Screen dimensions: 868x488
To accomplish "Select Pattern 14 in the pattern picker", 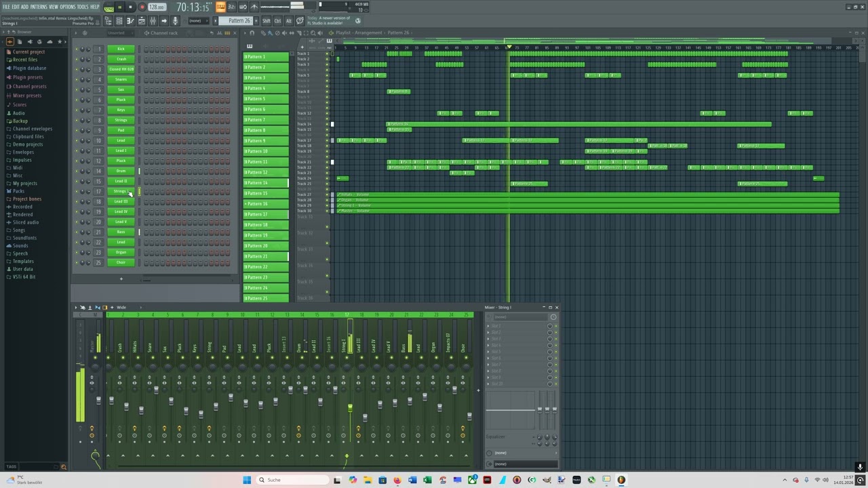I will (266, 182).
